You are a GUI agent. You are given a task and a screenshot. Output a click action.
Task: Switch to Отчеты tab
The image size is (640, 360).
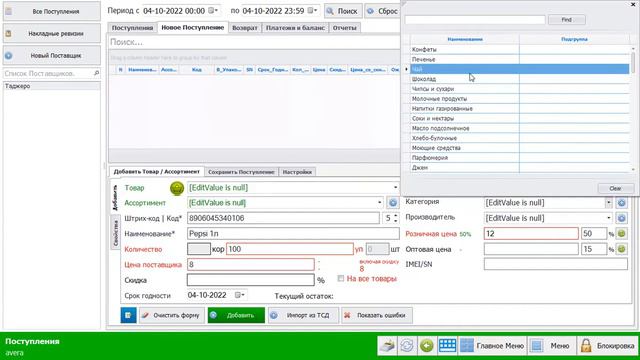[344, 28]
